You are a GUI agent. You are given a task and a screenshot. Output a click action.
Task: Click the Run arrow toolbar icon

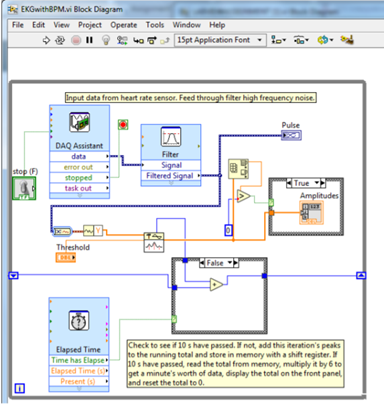(46, 40)
